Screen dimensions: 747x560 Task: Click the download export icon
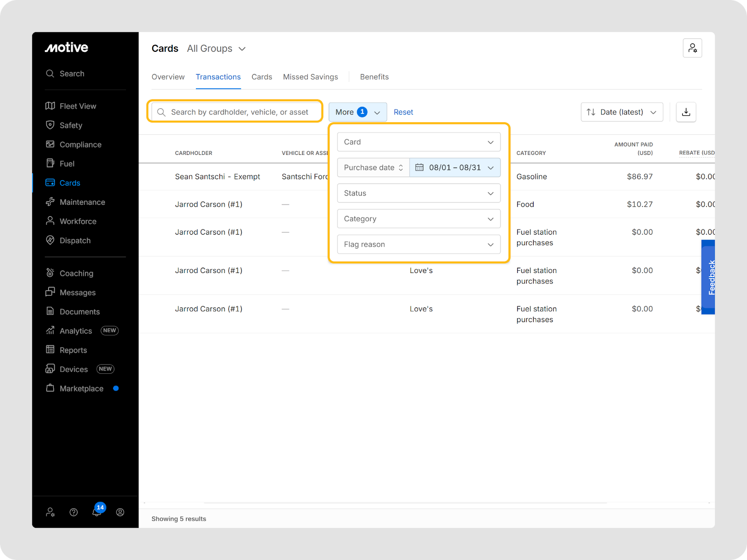[x=686, y=112]
